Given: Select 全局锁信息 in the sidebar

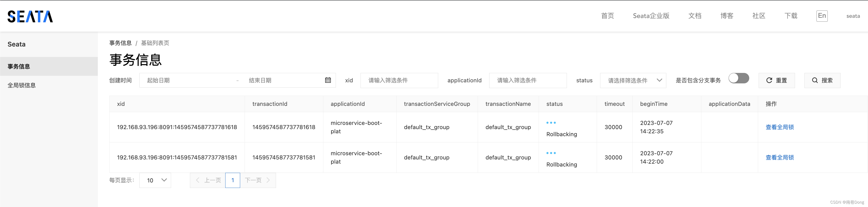Looking at the screenshot, I should coord(49,85).
